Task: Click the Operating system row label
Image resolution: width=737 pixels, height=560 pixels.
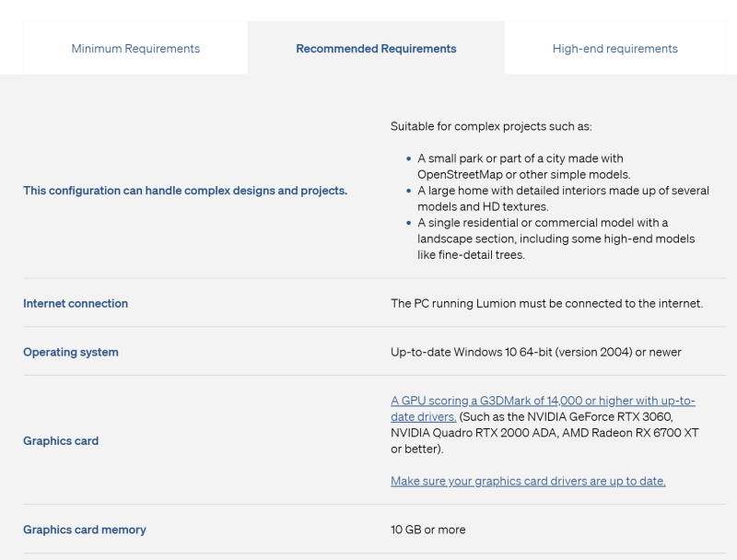Action: pos(71,352)
